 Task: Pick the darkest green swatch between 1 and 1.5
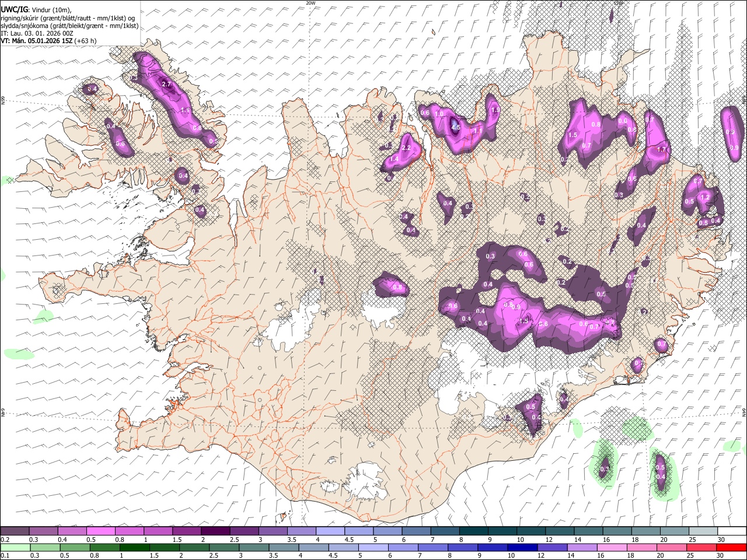134,547
